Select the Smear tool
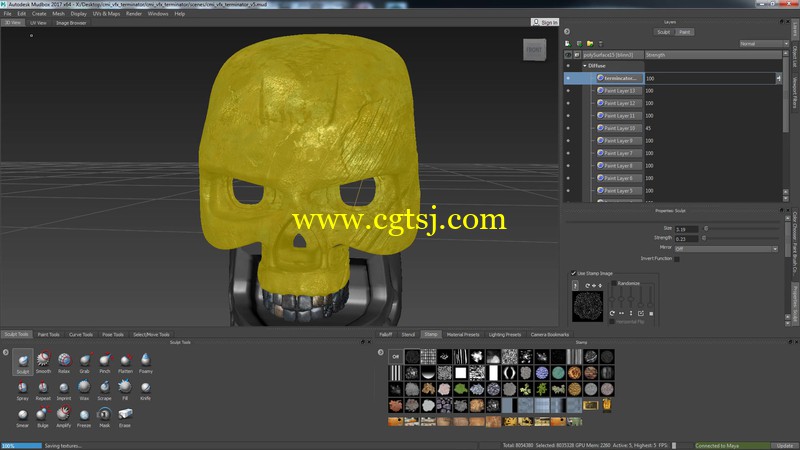The image size is (800, 450). coord(23,416)
